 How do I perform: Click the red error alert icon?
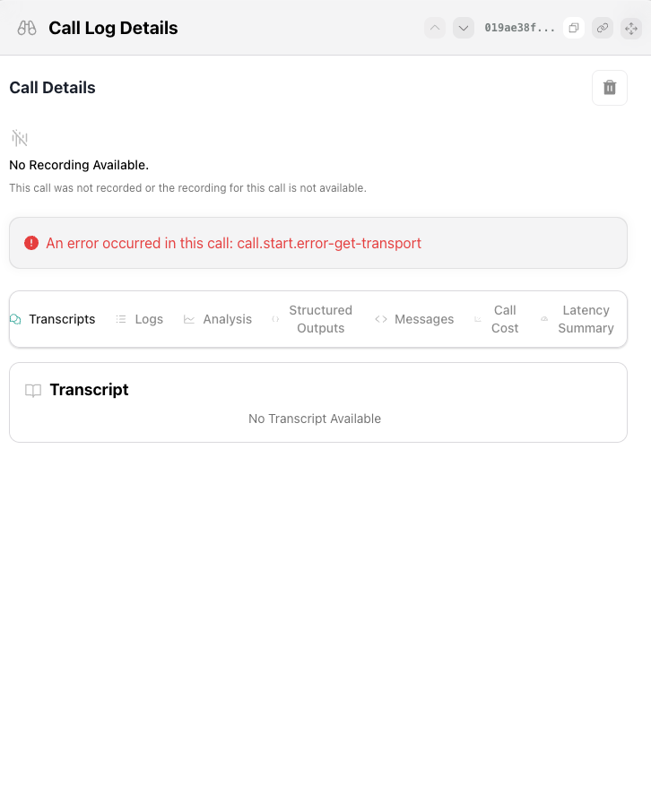[x=31, y=243]
